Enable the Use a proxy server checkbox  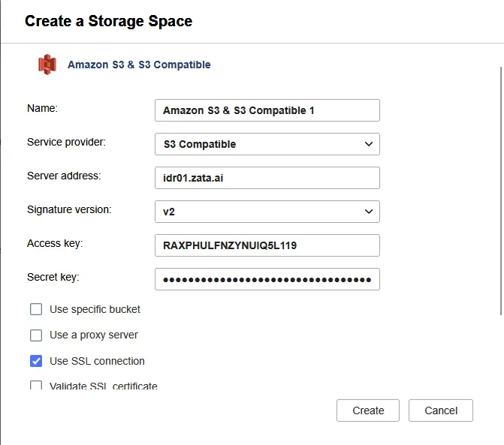pos(36,335)
